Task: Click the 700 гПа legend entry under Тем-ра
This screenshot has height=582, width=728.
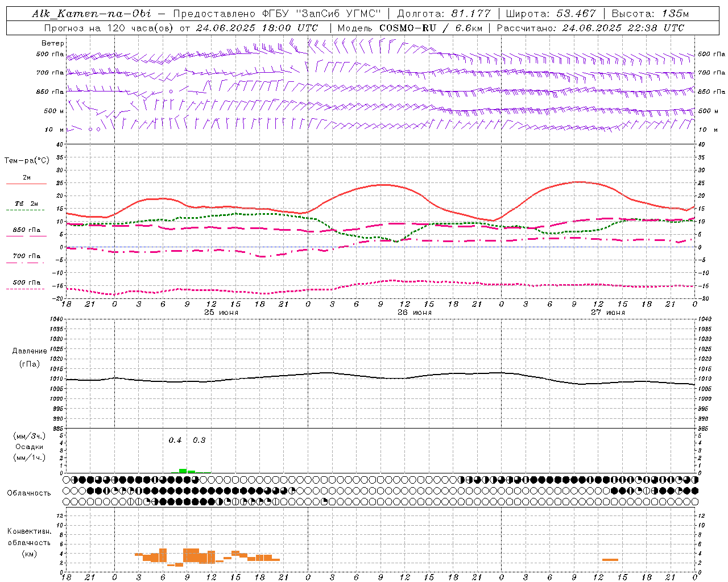Action: pos(26,258)
